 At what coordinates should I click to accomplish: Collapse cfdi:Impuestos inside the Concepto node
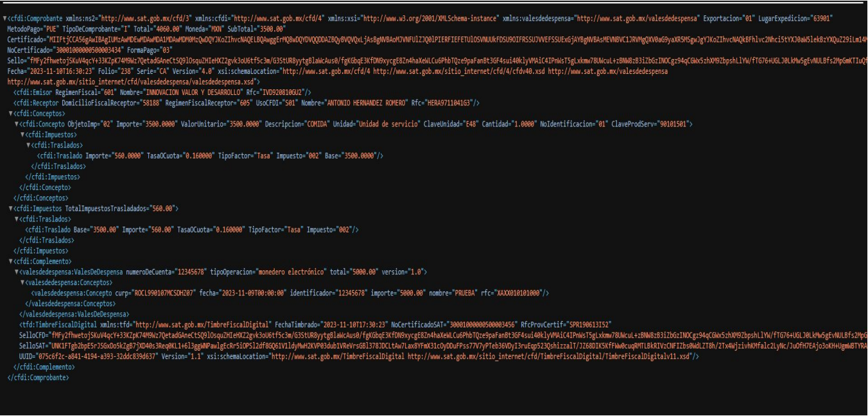(x=22, y=134)
